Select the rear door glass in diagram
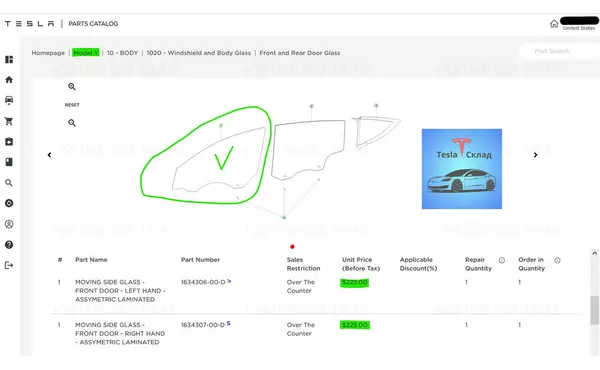The height and width of the screenshot is (370, 600). [x=308, y=149]
